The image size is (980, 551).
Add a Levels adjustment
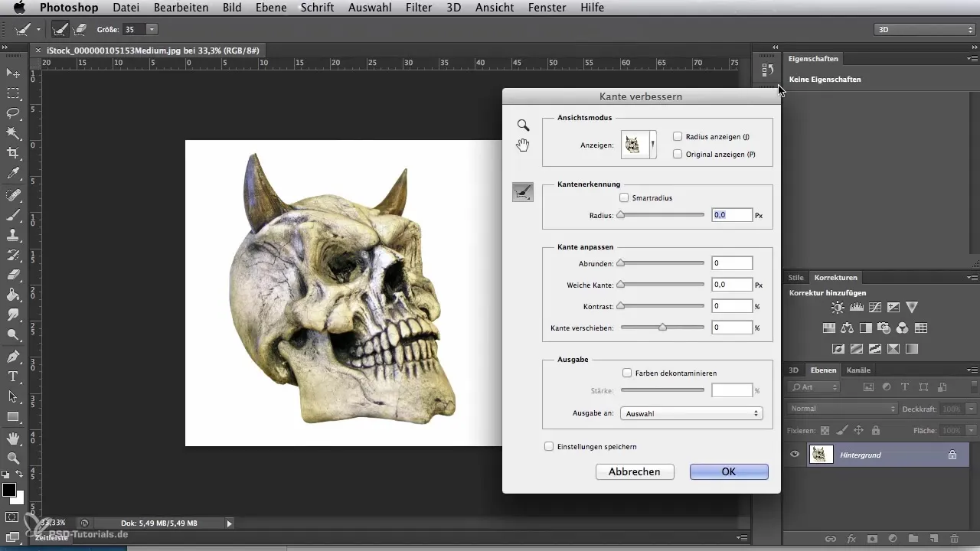(x=857, y=308)
